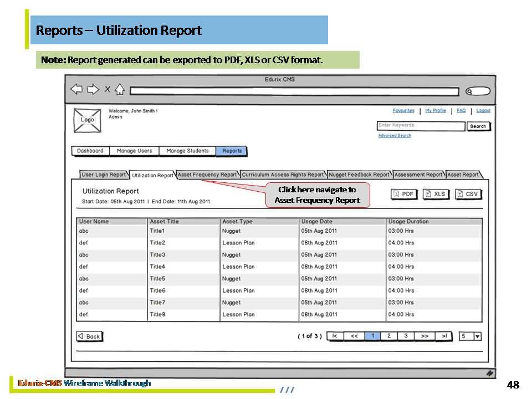532x399 pixels.
Task: Click the Advanced Search link
Action: pyautogui.click(x=395, y=136)
